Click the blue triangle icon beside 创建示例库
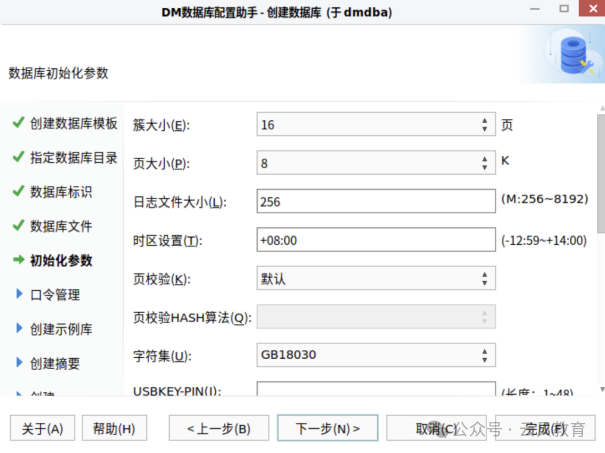Viewport: 605px width, 453px height. [x=19, y=328]
